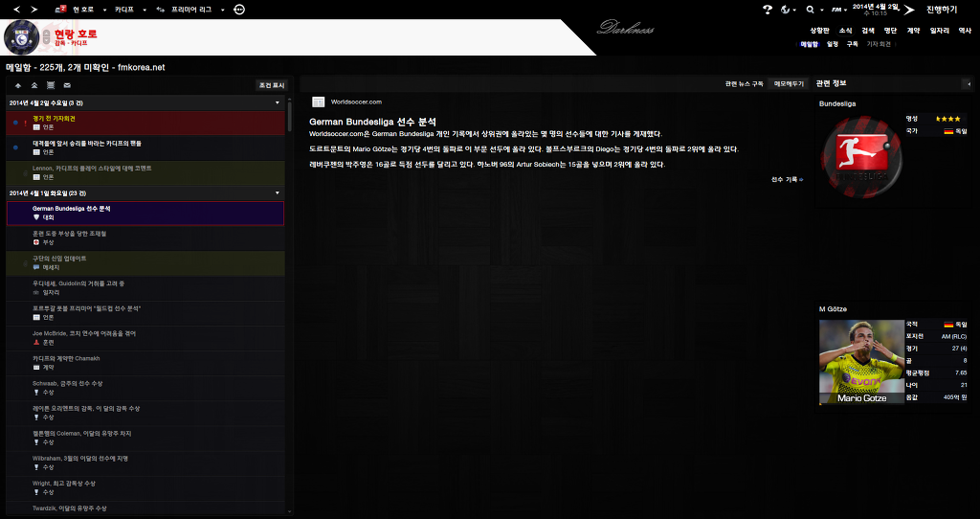Click the list-view inbox toolbar icon
Image resolution: width=980 pixels, height=519 pixels.
click(x=51, y=85)
